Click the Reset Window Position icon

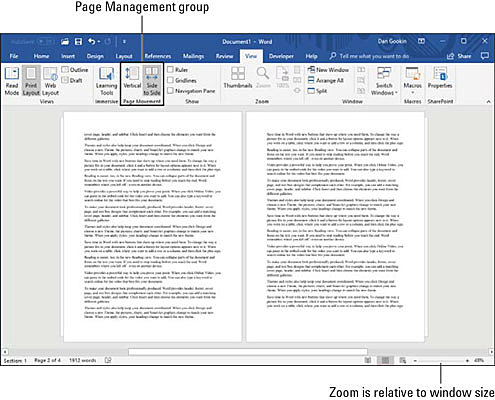coord(361,91)
